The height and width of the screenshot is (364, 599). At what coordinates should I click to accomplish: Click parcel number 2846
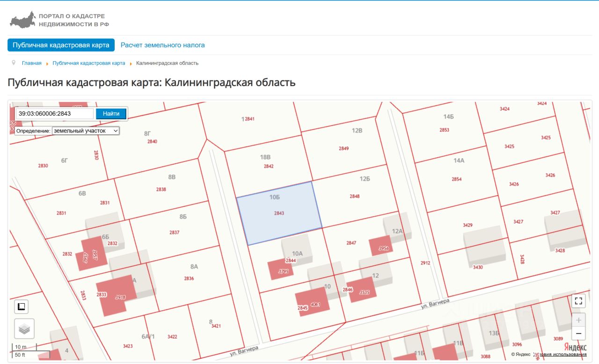click(x=348, y=290)
